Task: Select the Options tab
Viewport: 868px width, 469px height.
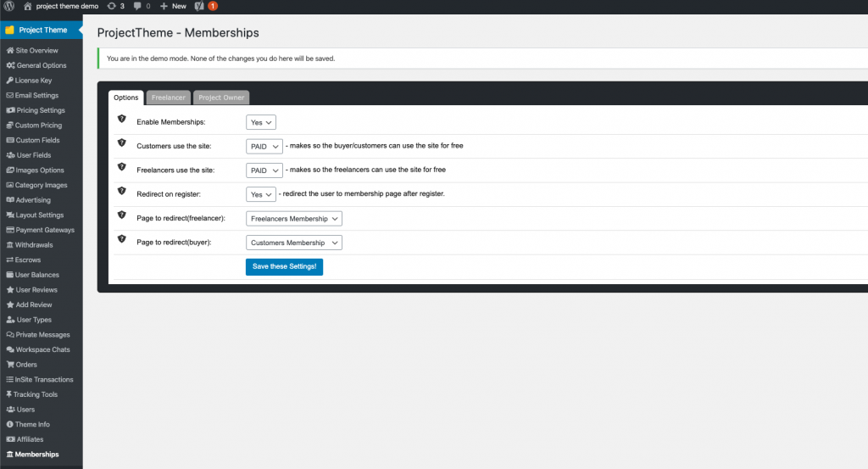Action: 126,98
